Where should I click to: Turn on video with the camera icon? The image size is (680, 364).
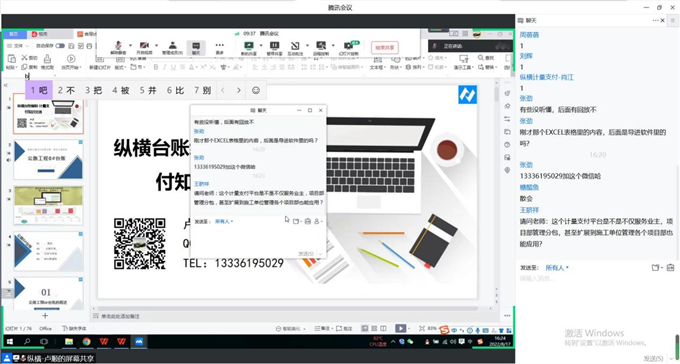pyautogui.click(x=144, y=46)
